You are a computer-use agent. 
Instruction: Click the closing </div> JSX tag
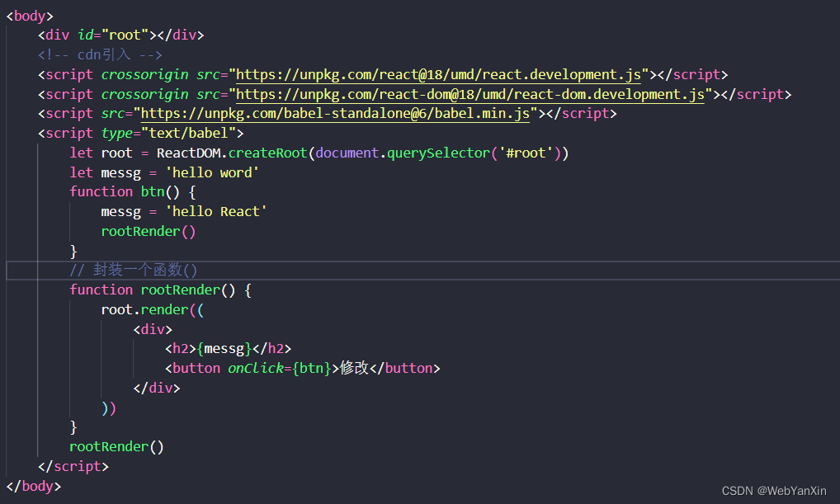point(157,388)
